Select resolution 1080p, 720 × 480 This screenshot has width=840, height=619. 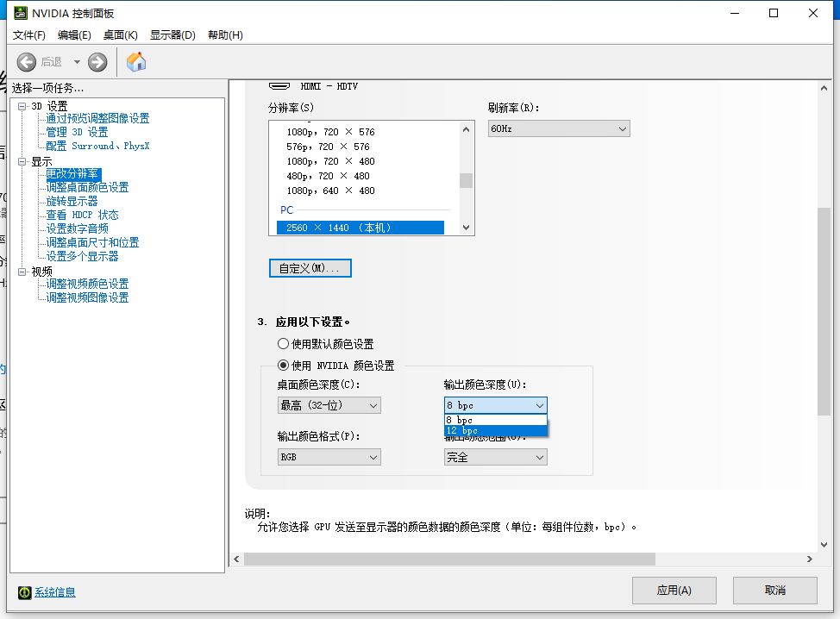point(330,161)
